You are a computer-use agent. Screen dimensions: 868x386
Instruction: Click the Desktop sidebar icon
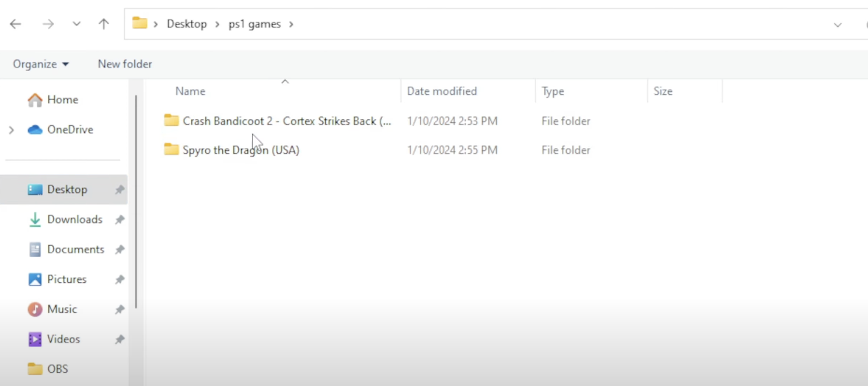coord(35,189)
